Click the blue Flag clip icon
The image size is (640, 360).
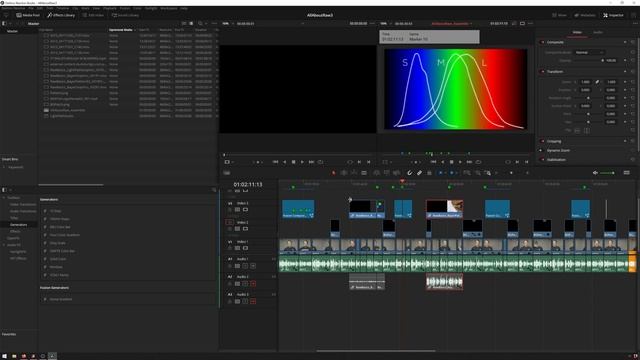(440, 173)
